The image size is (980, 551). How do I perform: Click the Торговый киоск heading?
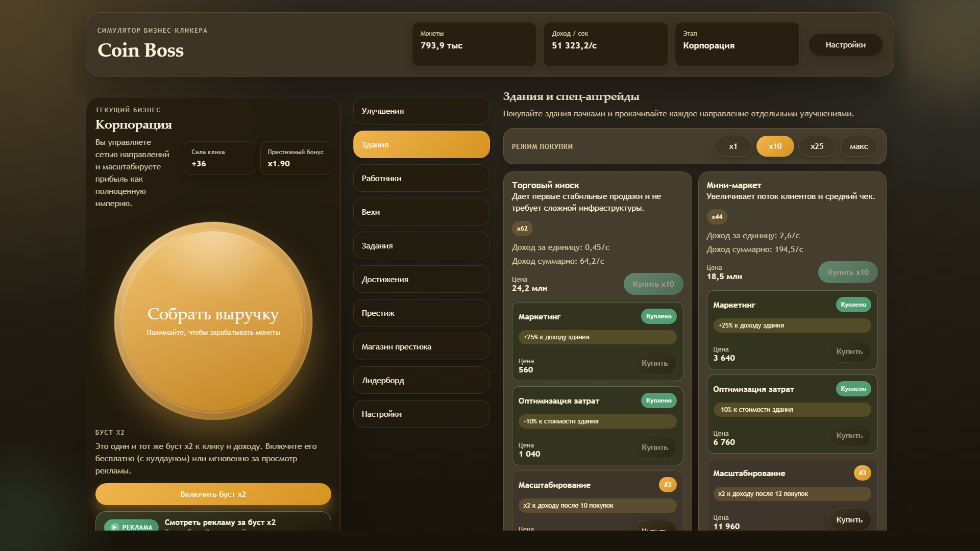[545, 185]
